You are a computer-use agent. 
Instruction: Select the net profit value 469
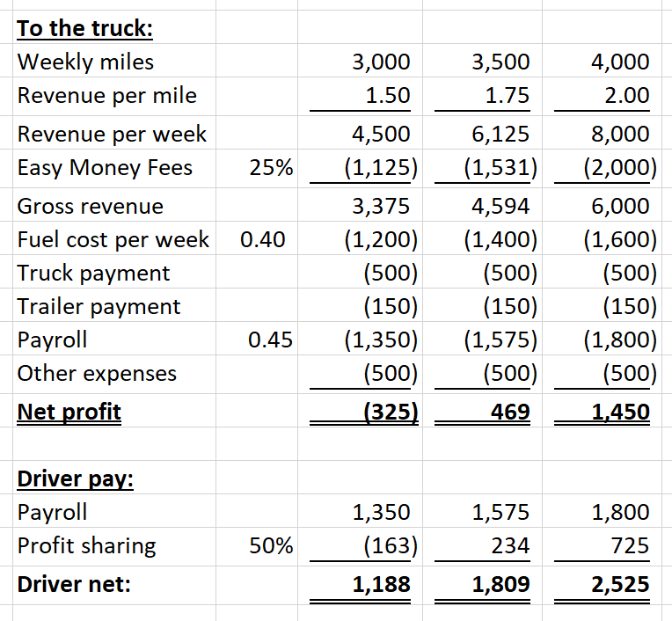coord(510,412)
